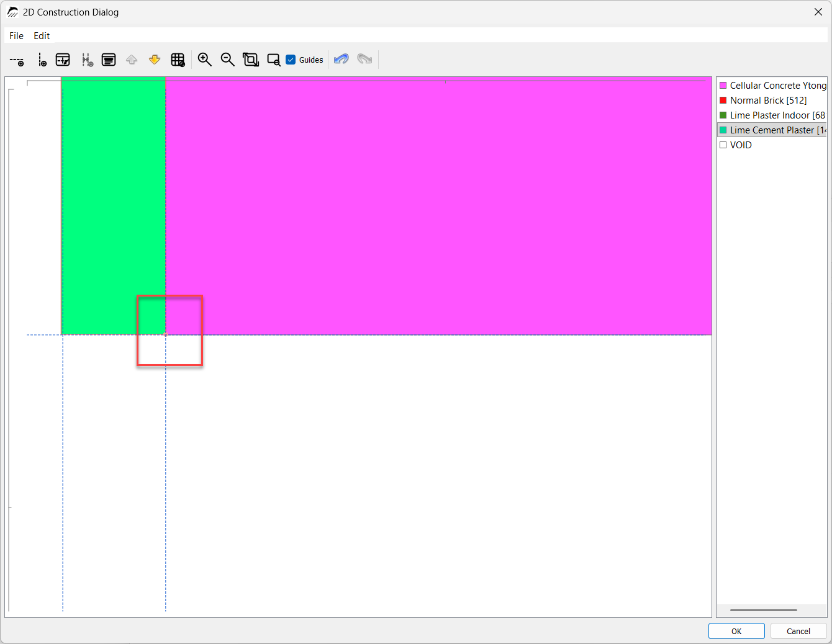Select Lime Plaster Indoor material
The image size is (832, 644).
point(772,115)
